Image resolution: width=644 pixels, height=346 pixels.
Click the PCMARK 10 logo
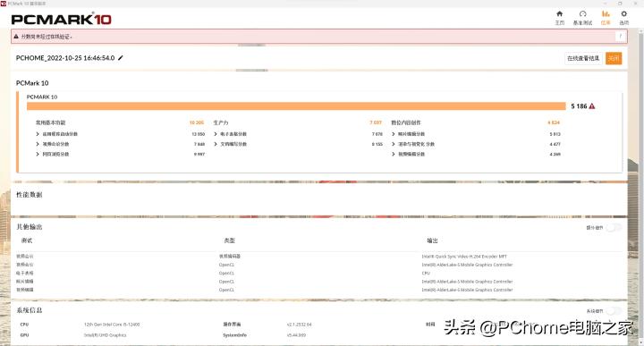[x=61, y=20]
